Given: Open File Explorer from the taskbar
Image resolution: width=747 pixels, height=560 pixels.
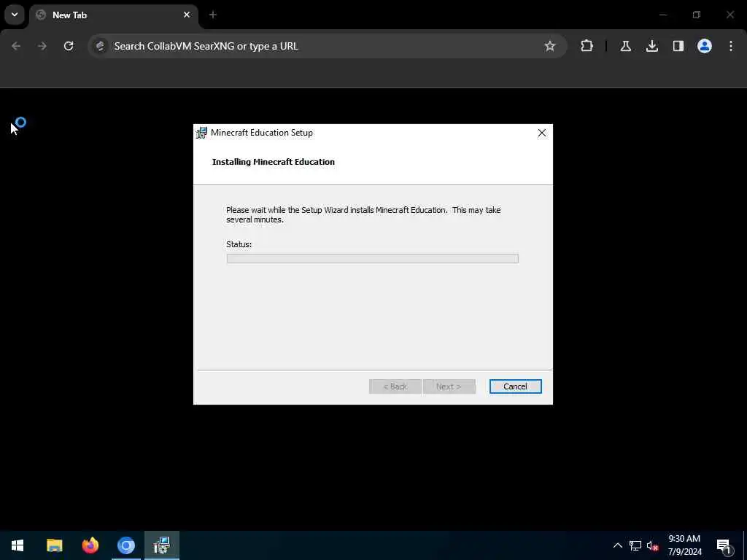Looking at the screenshot, I should [x=54, y=545].
